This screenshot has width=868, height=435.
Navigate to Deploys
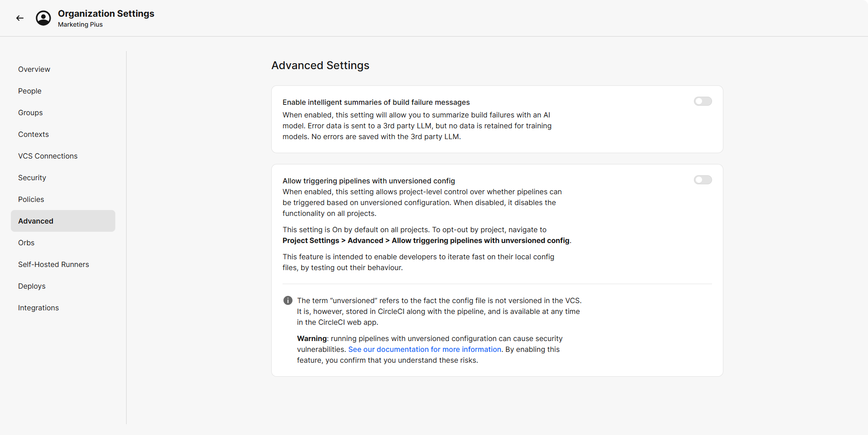tap(32, 286)
